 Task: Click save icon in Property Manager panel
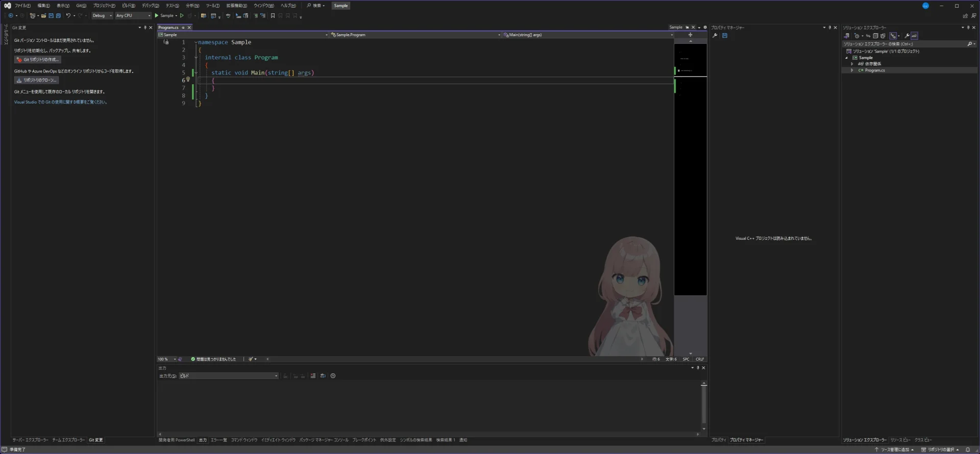(x=725, y=36)
